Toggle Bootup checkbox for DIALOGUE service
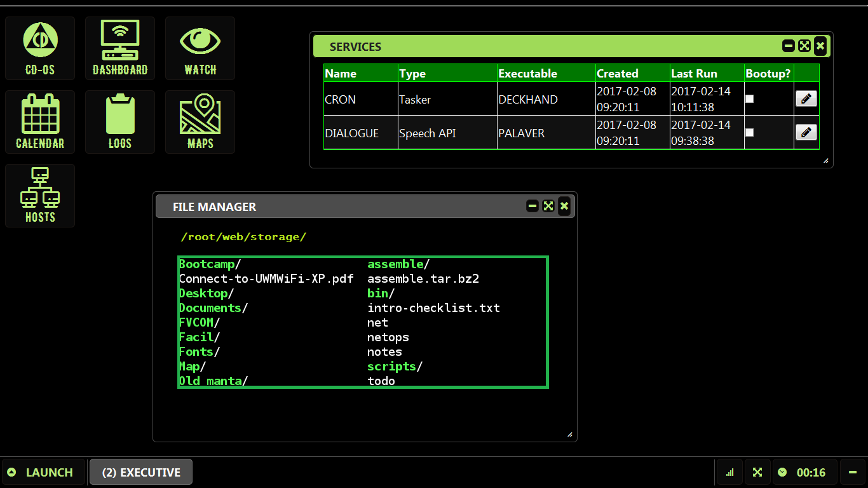The image size is (868, 488). [749, 133]
